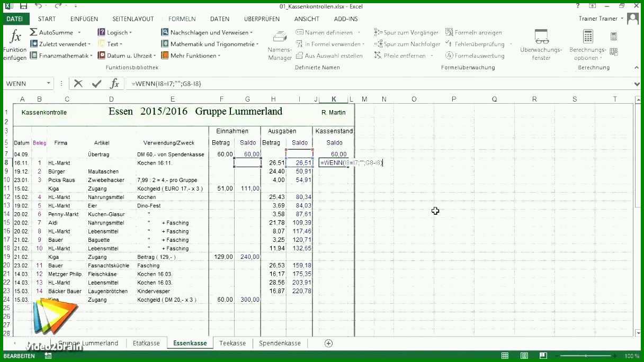
Task: Switch to the ADD-INS tab
Action: [346, 19]
